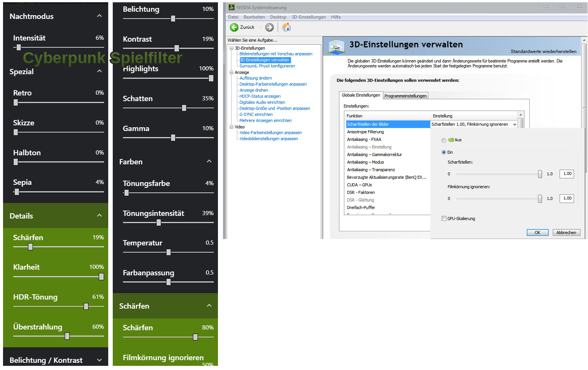Click the forward arrow icon in toolbar

click(x=269, y=27)
